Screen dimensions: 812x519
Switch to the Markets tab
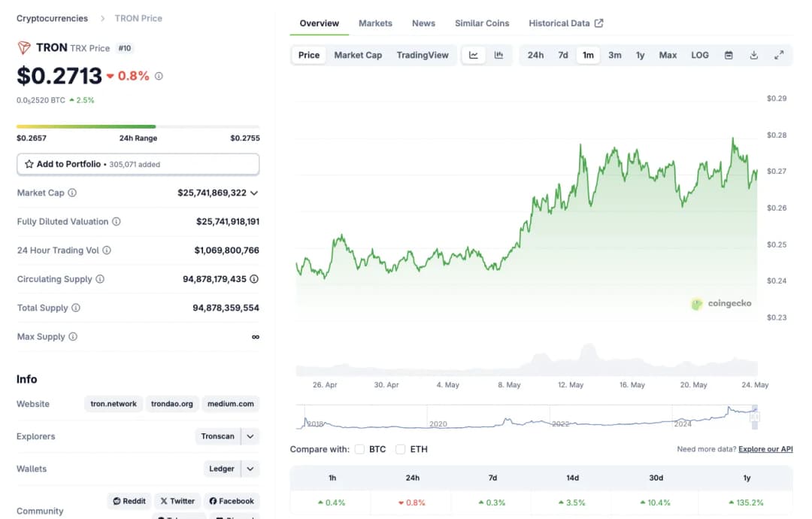coord(375,23)
